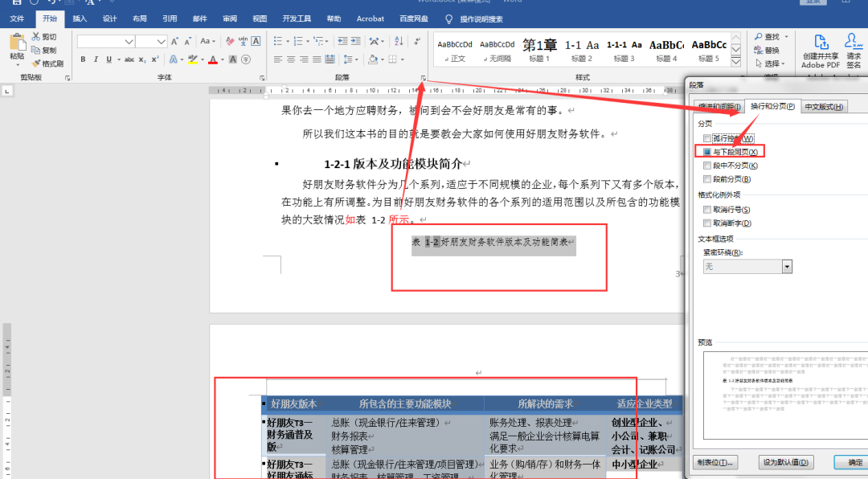The width and height of the screenshot is (868, 479).
Task: Center-align the text
Action: tap(291, 59)
